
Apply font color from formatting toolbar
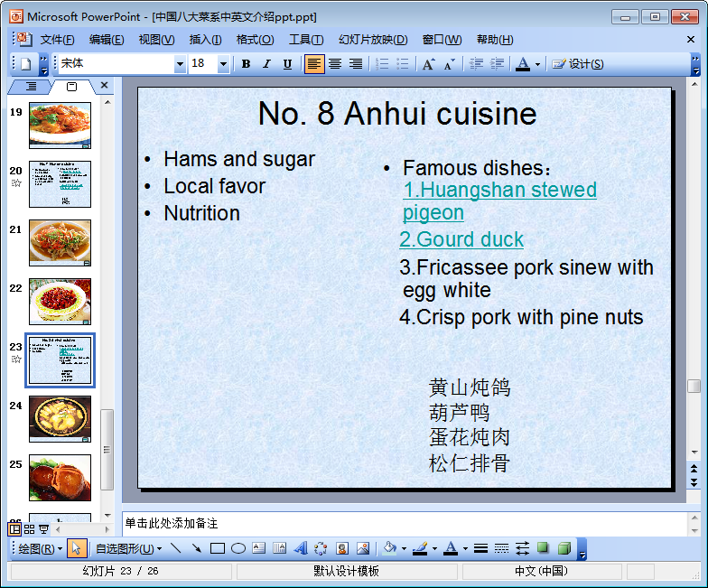523,64
